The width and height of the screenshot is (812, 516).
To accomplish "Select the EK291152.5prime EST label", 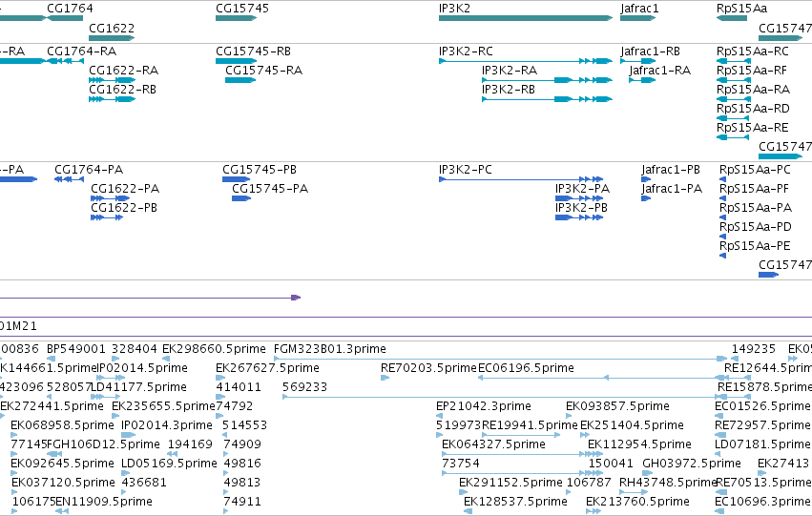I will click(510, 483).
